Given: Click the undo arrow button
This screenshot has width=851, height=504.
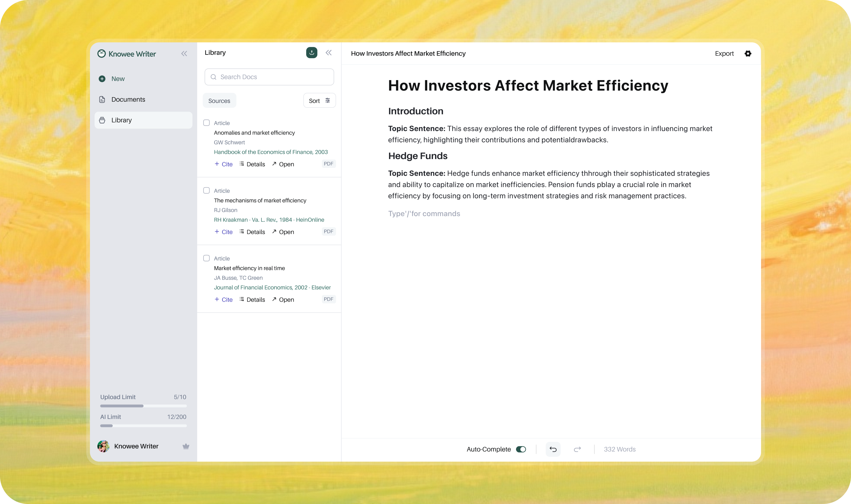Looking at the screenshot, I should 553,449.
